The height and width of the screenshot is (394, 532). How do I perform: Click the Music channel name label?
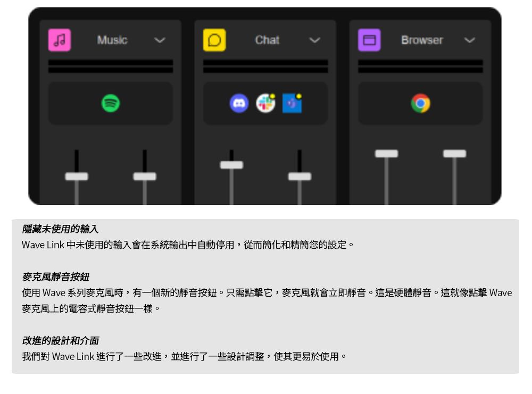[112, 40]
